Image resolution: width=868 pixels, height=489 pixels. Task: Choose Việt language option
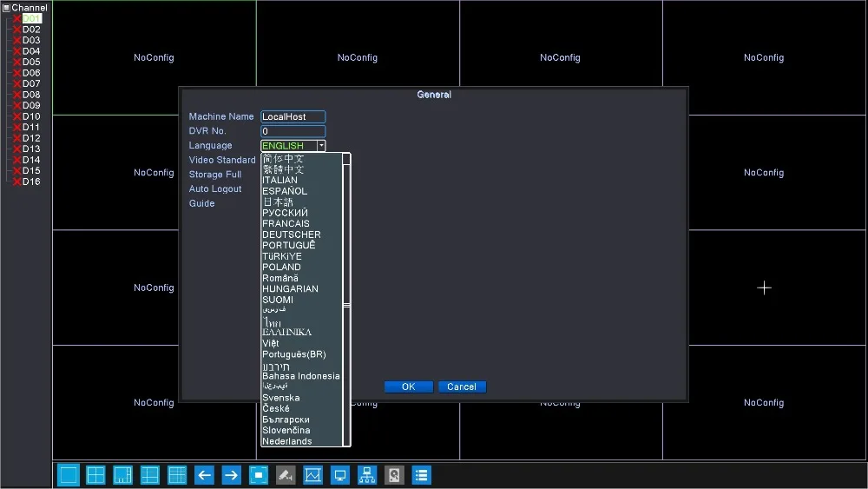coord(270,343)
